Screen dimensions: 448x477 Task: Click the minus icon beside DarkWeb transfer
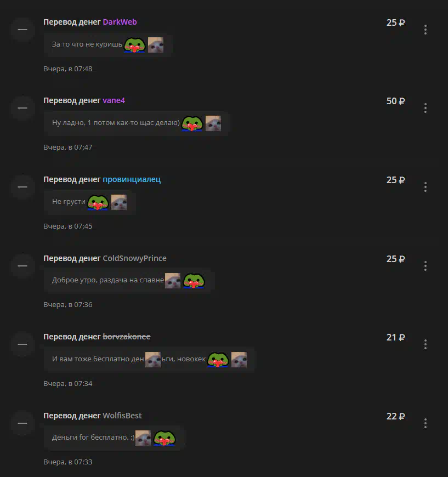[22, 30]
